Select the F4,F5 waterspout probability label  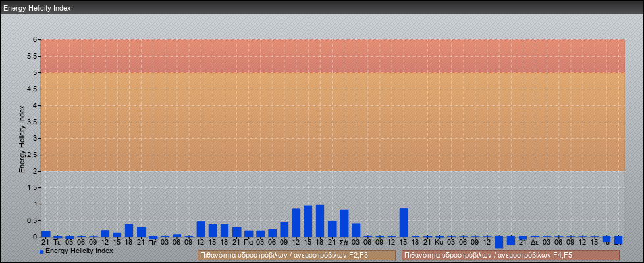point(510,255)
